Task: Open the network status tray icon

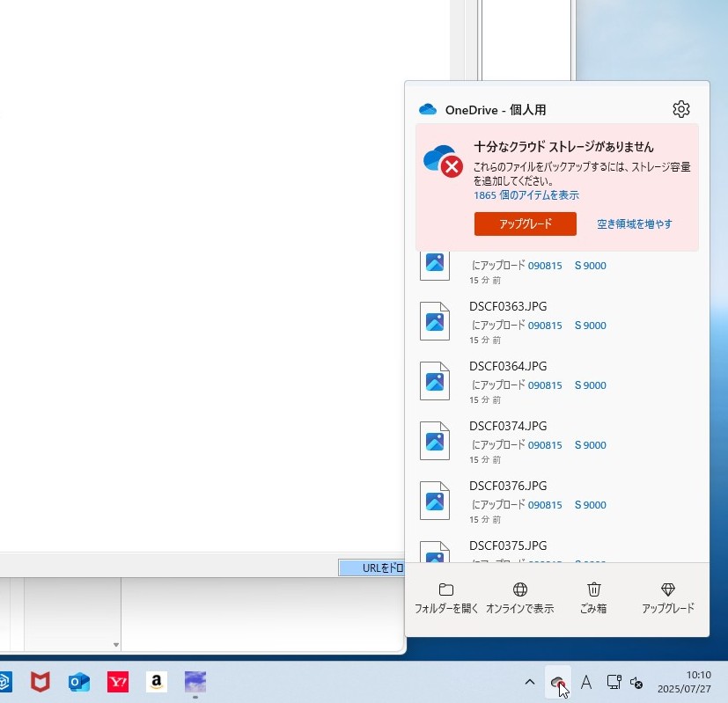Action: 614,682
